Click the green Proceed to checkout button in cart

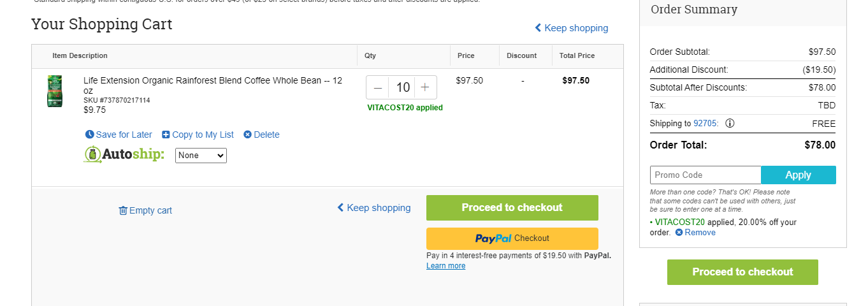point(512,208)
